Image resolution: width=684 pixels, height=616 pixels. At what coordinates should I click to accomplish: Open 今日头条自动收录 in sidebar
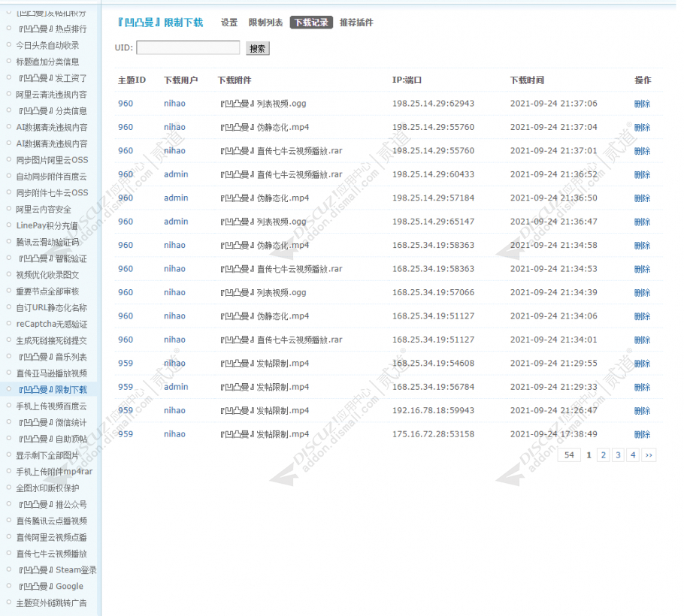(47, 45)
